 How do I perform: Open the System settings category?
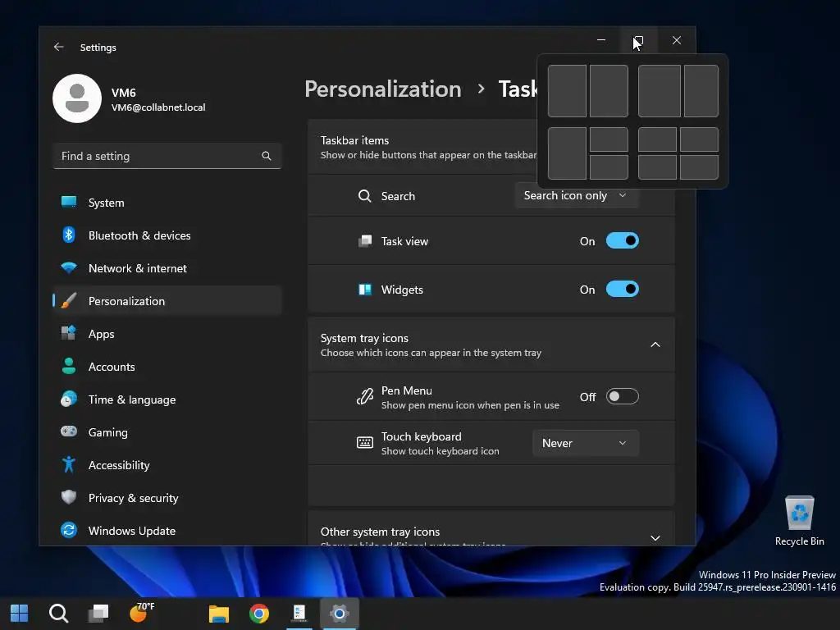click(x=167, y=203)
